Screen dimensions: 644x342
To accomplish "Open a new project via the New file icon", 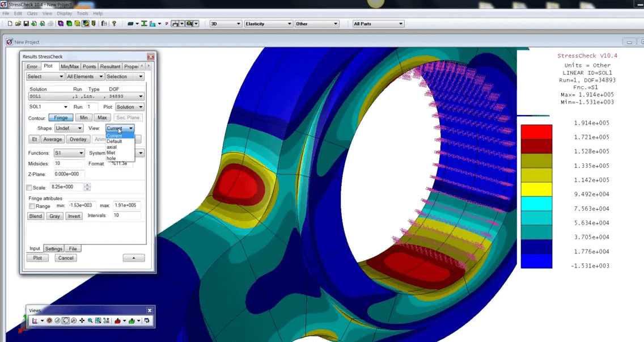I will 10,23.
